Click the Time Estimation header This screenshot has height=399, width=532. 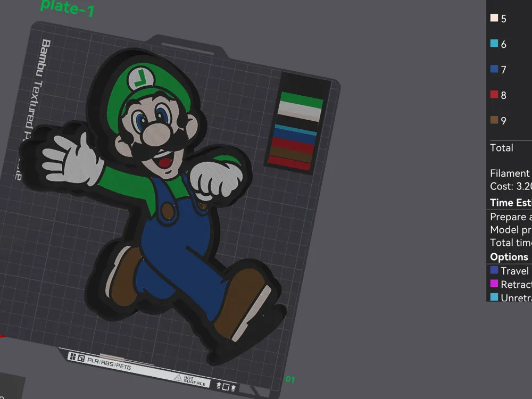pyautogui.click(x=511, y=203)
